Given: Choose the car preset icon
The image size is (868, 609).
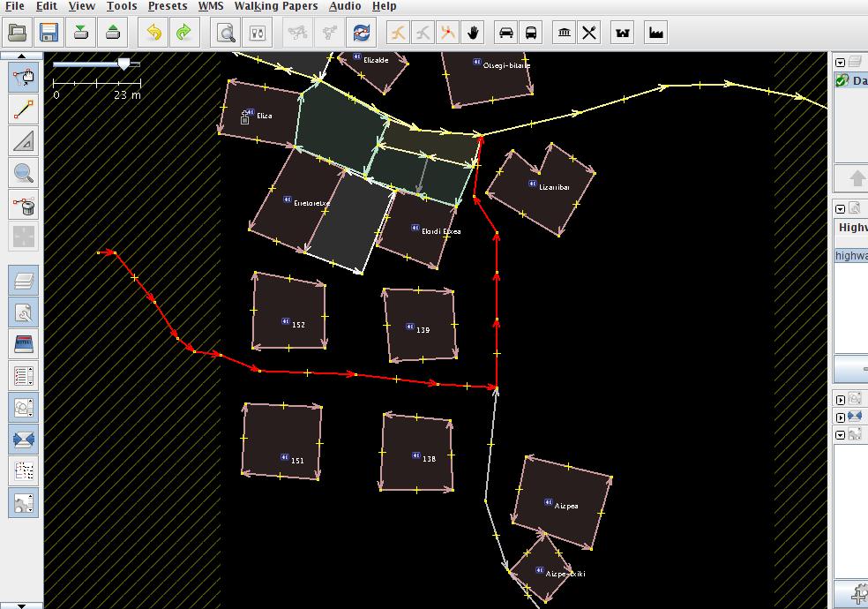Looking at the screenshot, I should click(506, 33).
